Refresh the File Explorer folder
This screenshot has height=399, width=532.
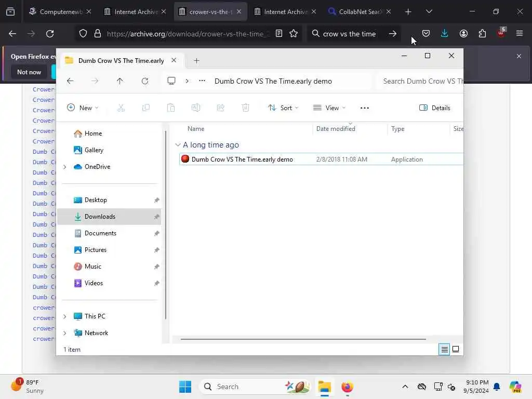coord(145,81)
